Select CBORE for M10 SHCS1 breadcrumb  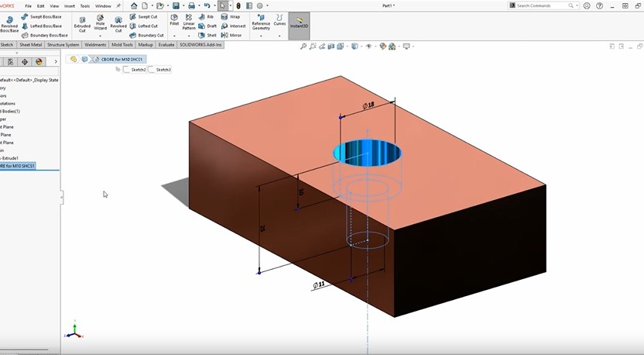(118, 59)
